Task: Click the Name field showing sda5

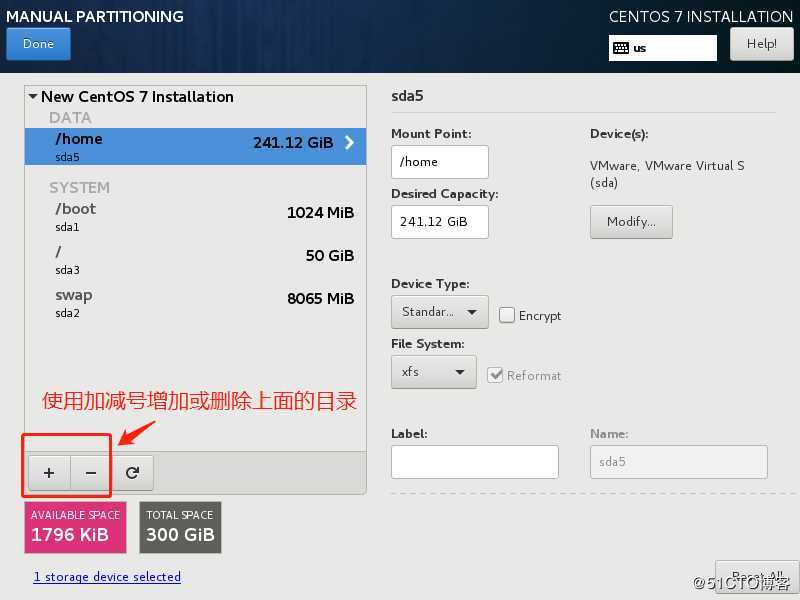Action: (679, 462)
